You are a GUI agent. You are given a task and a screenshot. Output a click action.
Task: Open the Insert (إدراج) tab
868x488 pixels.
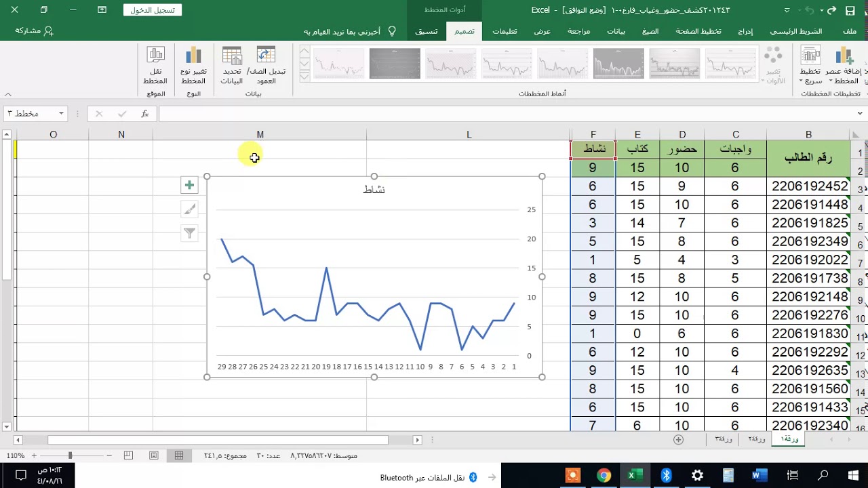tap(745, 31)
